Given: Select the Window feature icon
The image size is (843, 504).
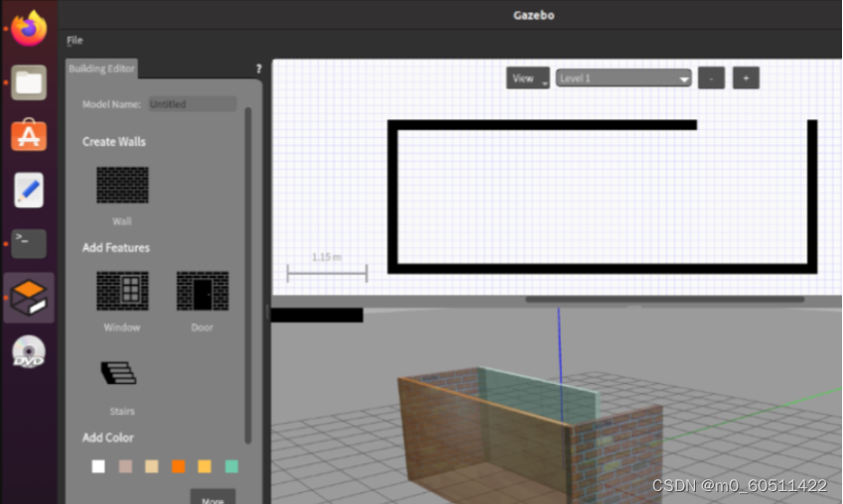Looking at the screenshot, I should click(x=122, y=291).
